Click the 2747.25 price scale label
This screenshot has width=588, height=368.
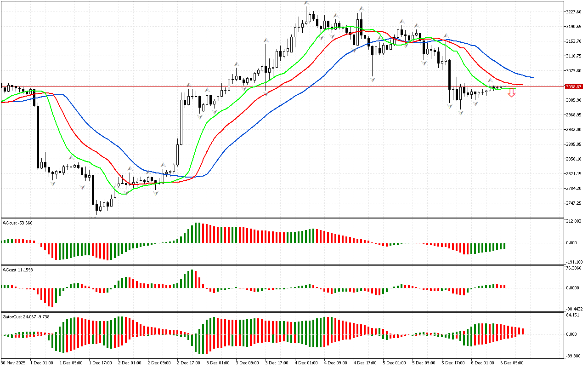(x=575, y=203)
